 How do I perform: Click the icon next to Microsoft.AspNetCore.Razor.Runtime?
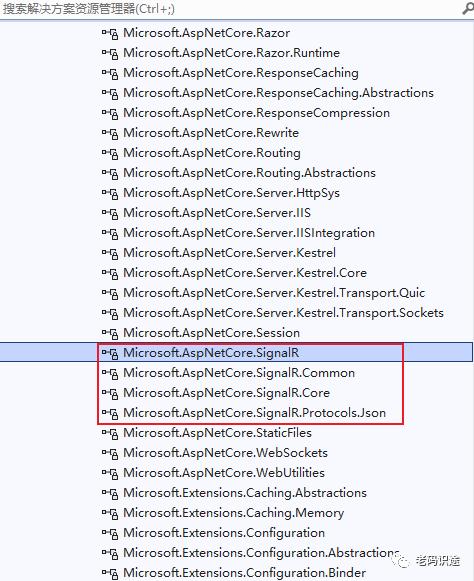tap(110, 53)
